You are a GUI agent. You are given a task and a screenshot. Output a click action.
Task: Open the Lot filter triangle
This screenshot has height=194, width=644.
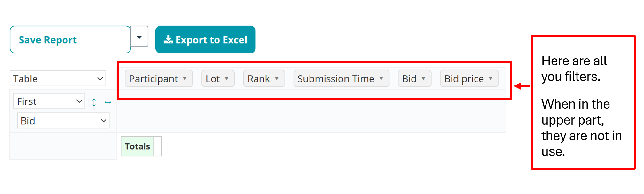pos(227,79)
